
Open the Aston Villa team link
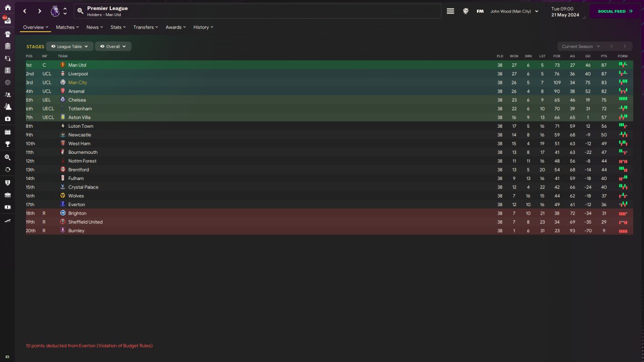click(79, 117)
